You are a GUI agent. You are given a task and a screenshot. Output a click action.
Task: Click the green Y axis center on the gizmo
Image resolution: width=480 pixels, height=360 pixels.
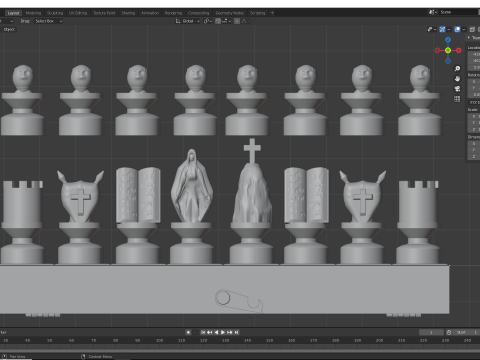click(x=448, y=50)
